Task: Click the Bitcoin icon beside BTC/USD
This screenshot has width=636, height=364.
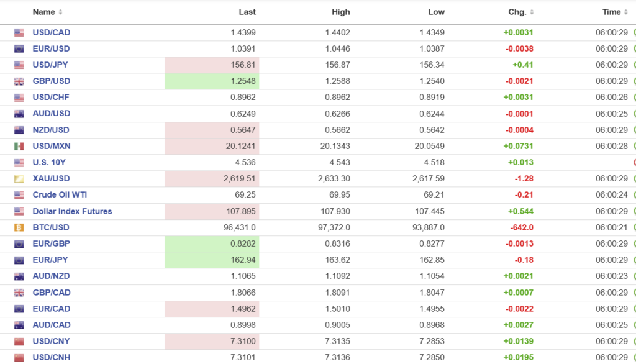Action: pyautogui.click(x=19, y=227)
